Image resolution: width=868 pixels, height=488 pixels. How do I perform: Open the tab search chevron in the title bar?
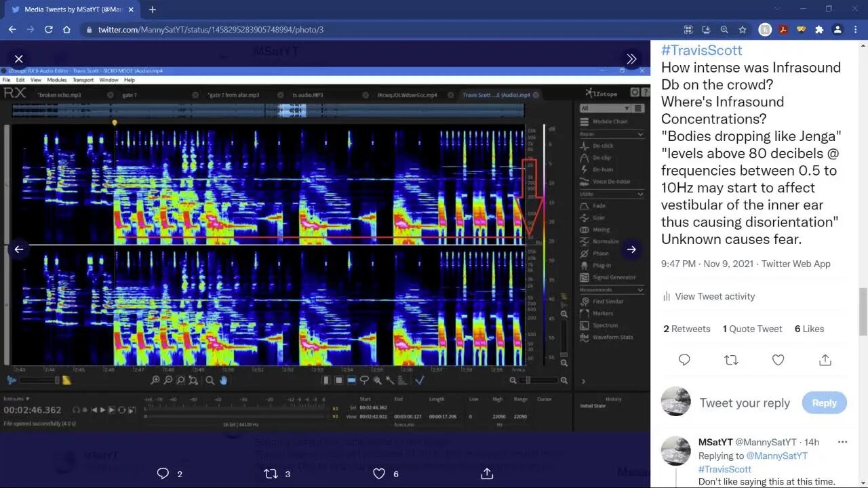[777, 9]
